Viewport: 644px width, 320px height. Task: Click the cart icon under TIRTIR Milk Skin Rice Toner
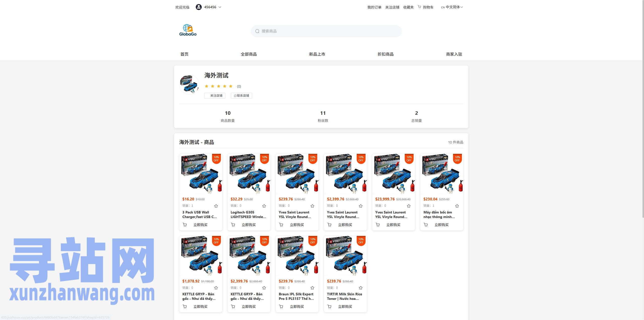(x=329, y=307)
